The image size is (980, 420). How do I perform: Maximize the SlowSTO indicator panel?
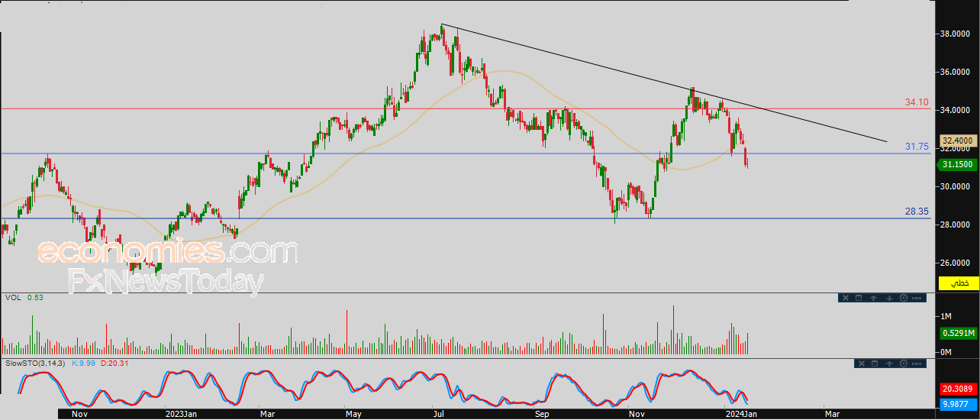pyautogui.click(x=875, y=363)
